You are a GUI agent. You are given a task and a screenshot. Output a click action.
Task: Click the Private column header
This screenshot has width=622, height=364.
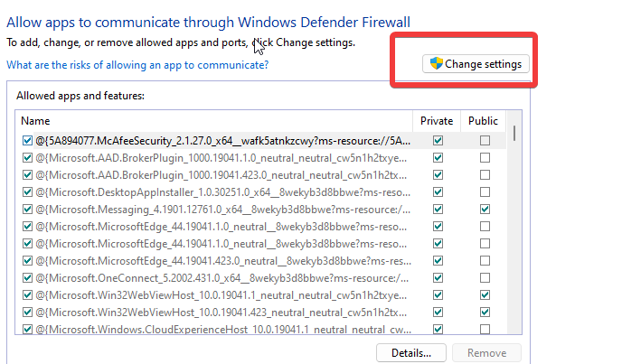pyautogui.click(x=437, y=121)
